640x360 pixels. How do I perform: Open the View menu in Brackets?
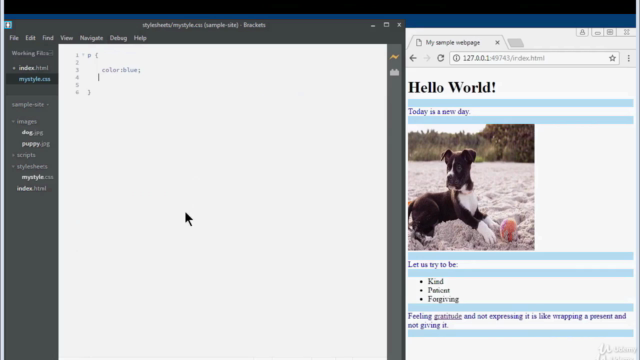click(67, 38)
